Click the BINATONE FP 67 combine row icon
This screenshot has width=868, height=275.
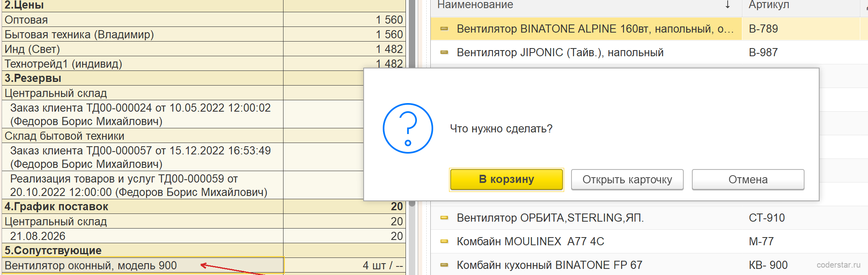point(444,265)
